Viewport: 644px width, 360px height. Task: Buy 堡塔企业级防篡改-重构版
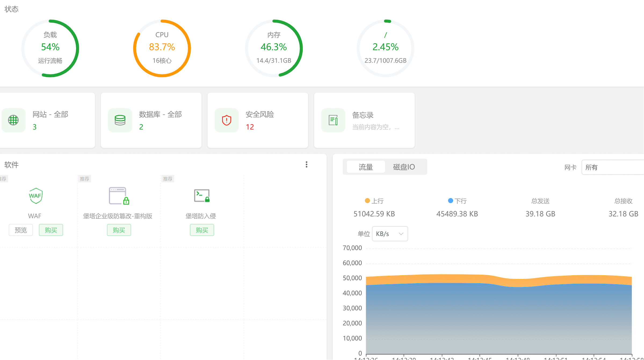click(119, 230)
